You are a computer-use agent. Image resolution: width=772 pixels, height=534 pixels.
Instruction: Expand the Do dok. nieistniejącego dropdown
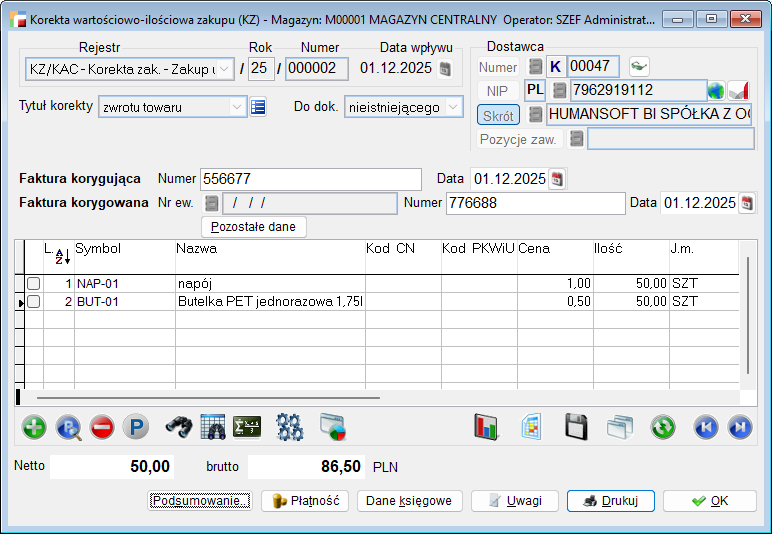[455, 107]
